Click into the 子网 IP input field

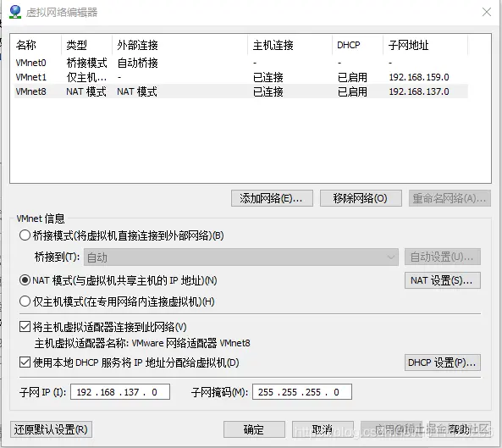pos(120,392)
